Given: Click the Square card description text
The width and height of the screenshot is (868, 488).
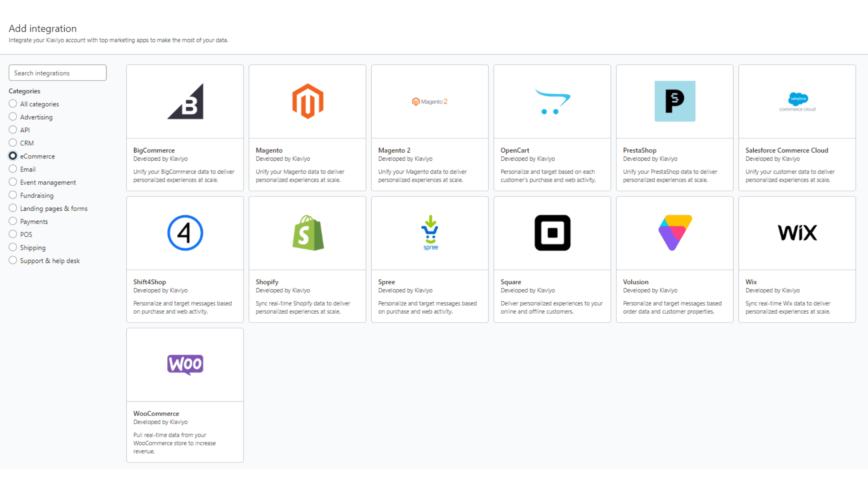Looking at the screenshot, I should coord(551,308).
